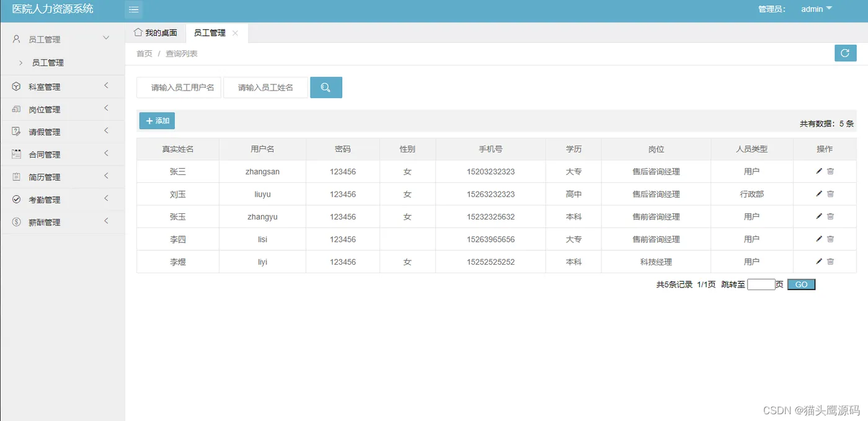Click the 请输入员工姓名 input field
Image resolution: width=868 pixels, height=421 pixels.
(265, 87)
